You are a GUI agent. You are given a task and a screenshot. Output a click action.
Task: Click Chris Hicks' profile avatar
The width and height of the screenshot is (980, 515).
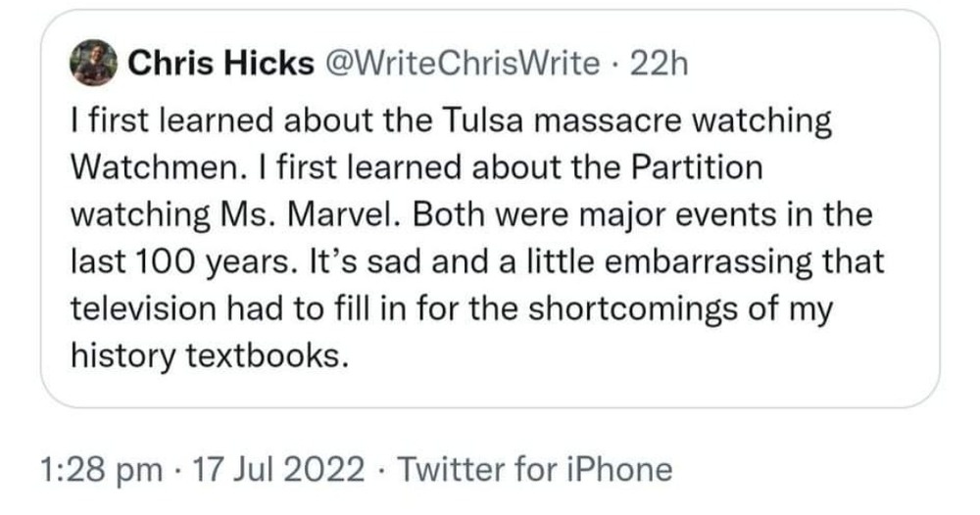(x=92, y=66)
